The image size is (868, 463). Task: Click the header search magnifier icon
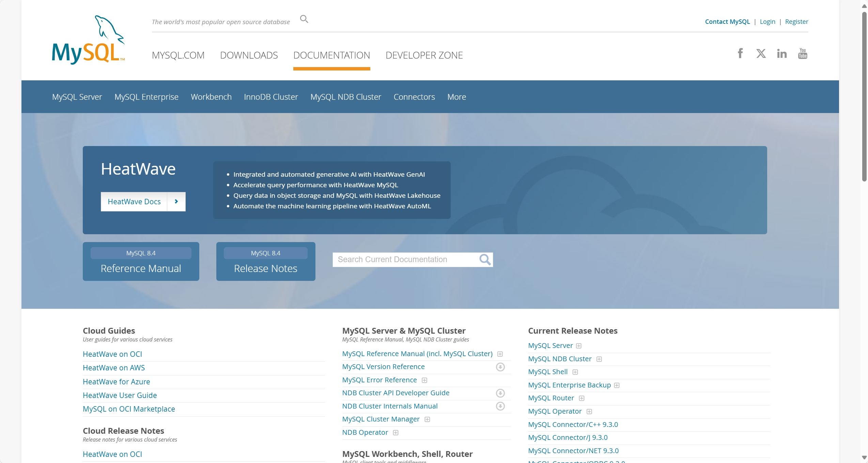click(x=304, y=19)
